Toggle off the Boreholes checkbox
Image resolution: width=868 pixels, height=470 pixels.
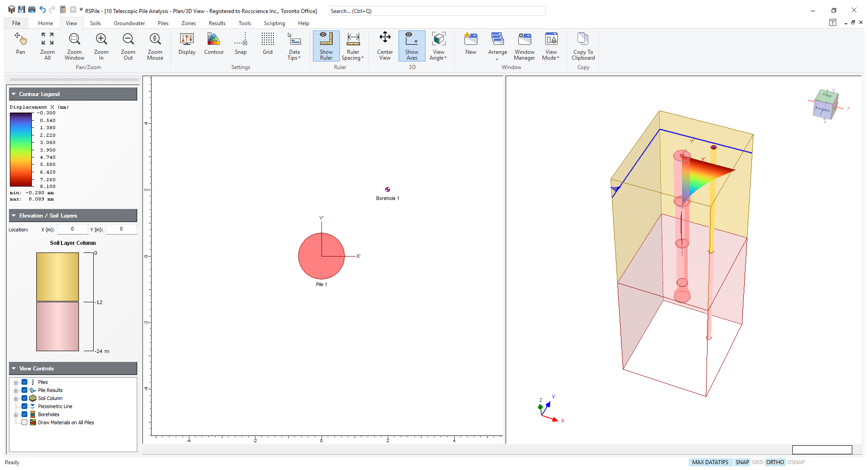24,414
